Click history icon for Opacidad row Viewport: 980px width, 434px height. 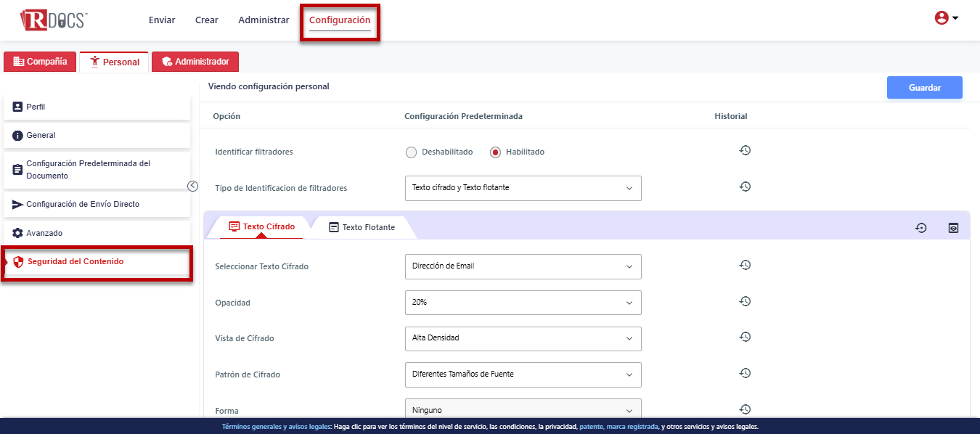745,302
